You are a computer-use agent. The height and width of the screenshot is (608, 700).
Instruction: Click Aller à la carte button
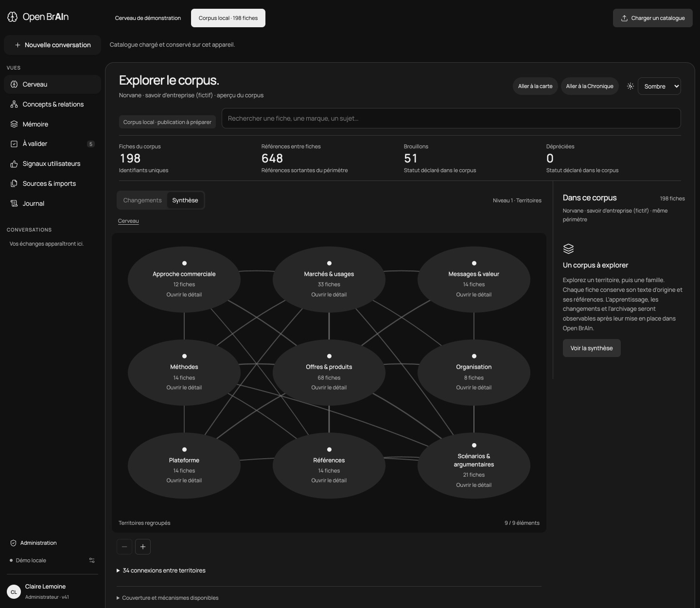(x=535, y=86)
